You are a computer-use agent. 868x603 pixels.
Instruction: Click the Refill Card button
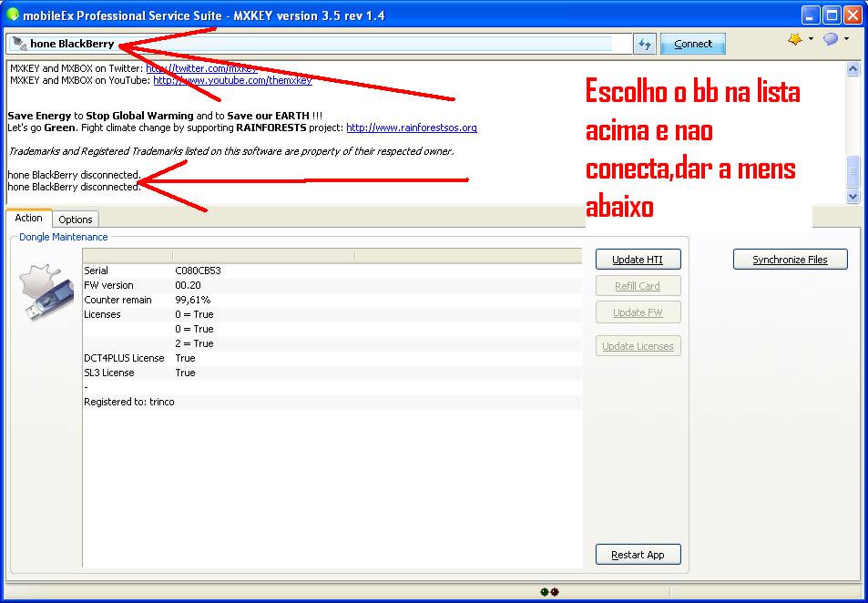pyautogui.click(x=638, y=286)
